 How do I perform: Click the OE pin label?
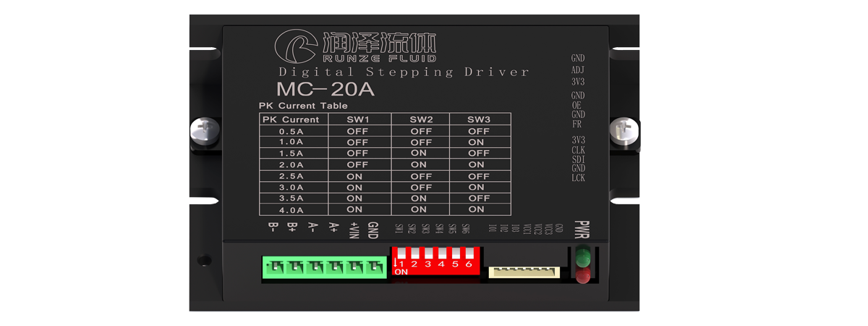576,105
